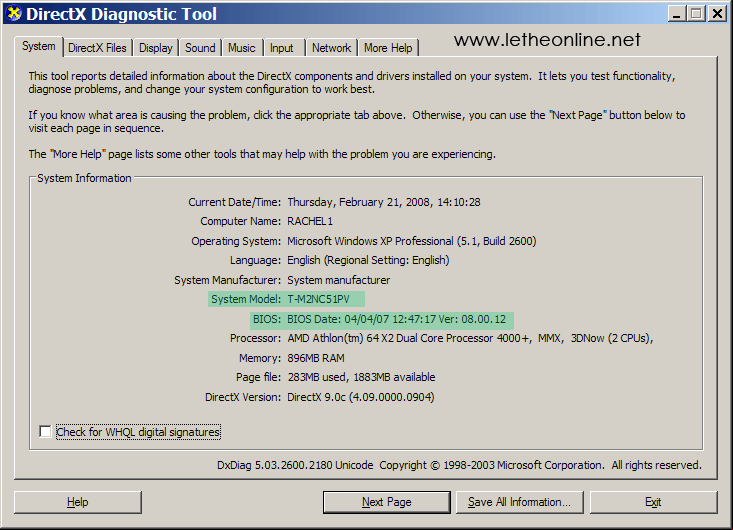This screenshot has width=733, height=530.
Task: Go to the Input tab
Action: pyautogui.click(x=281, y=48)
